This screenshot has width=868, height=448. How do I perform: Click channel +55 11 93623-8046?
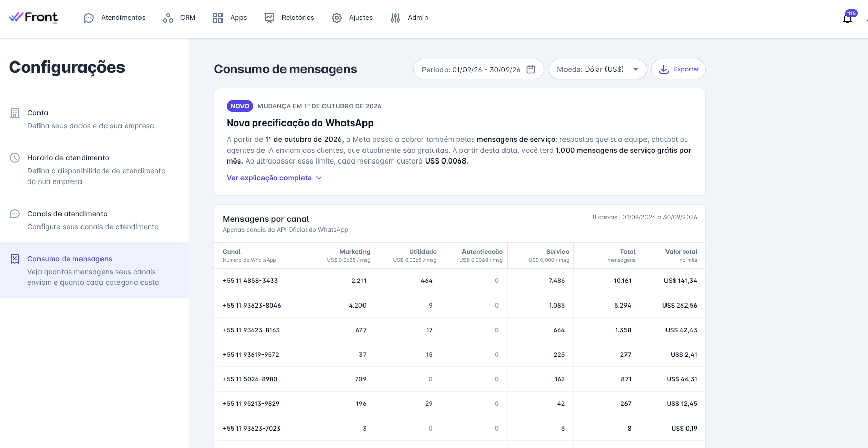tap(252, 306)
